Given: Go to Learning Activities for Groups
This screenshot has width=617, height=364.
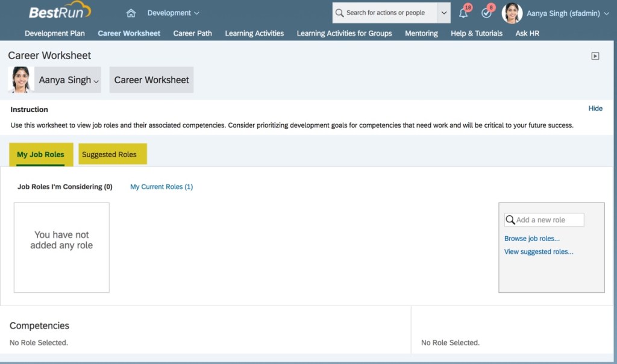Looking at the screenshot, I should coord(344,33).
